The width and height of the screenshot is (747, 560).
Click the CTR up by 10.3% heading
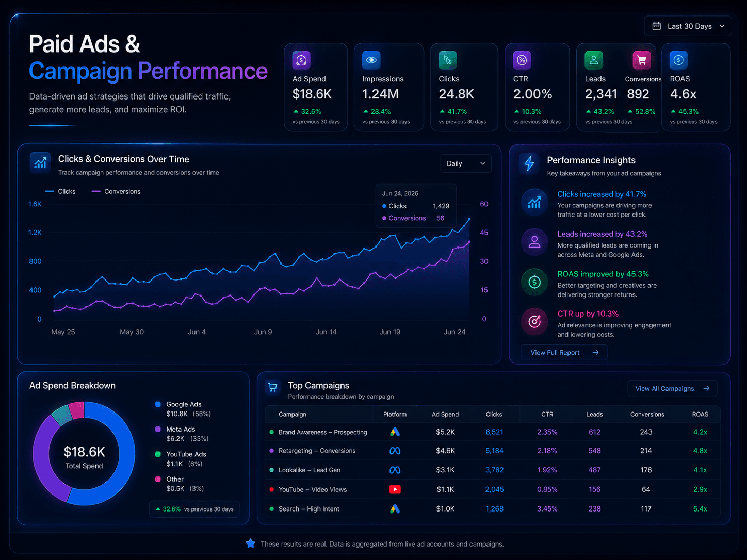[x=588, y=314]
